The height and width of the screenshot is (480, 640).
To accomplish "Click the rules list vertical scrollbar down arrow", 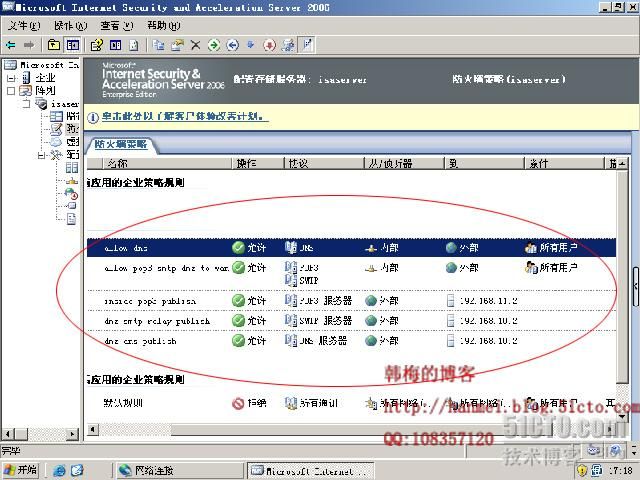I will 622,416.
